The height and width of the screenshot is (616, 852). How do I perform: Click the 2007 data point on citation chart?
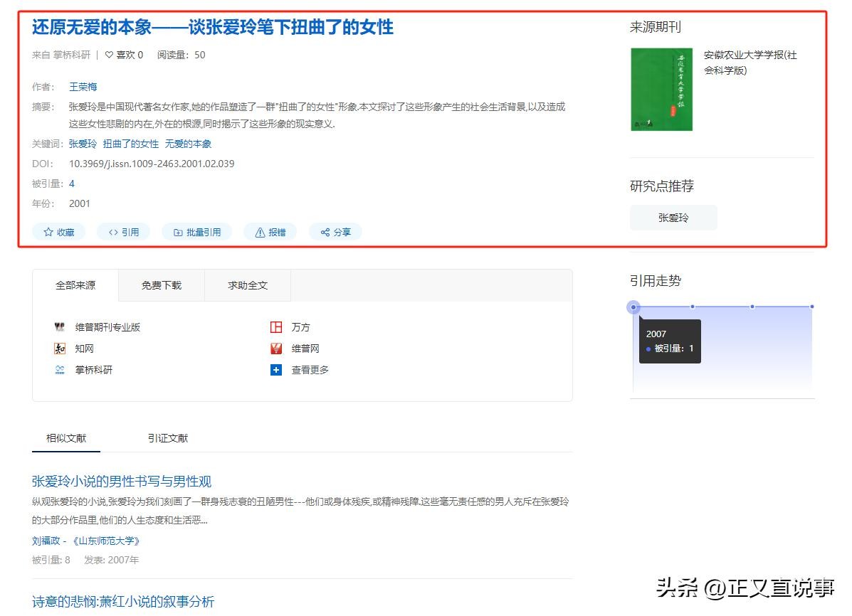(x=633, y=307)
